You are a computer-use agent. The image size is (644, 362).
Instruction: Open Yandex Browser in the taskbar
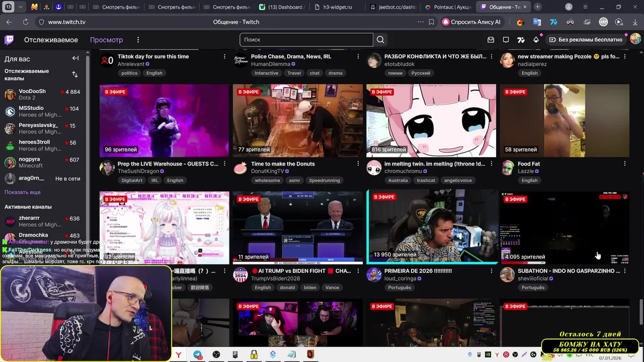179,355
